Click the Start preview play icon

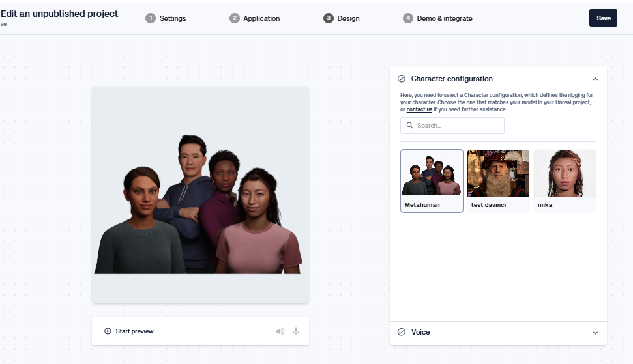click(108, 331)
